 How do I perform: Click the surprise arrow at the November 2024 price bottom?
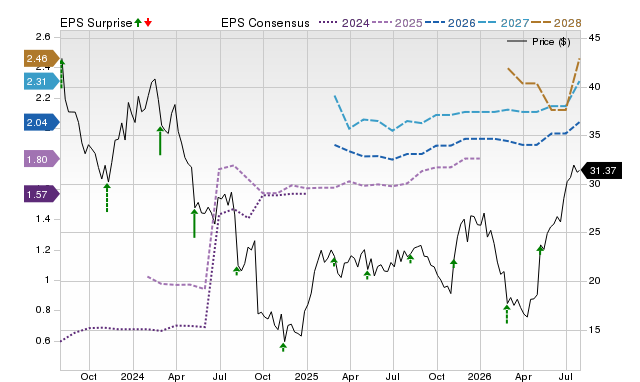click(283, 347)
